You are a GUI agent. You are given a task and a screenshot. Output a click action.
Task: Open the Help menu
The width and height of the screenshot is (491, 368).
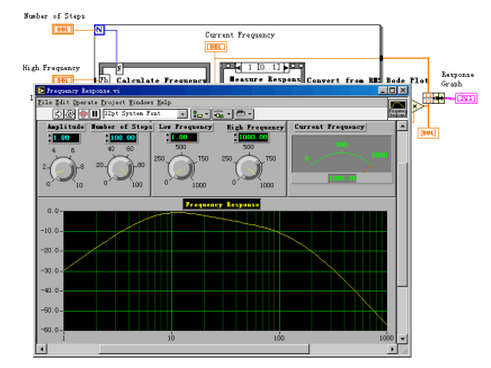(164, 102)
